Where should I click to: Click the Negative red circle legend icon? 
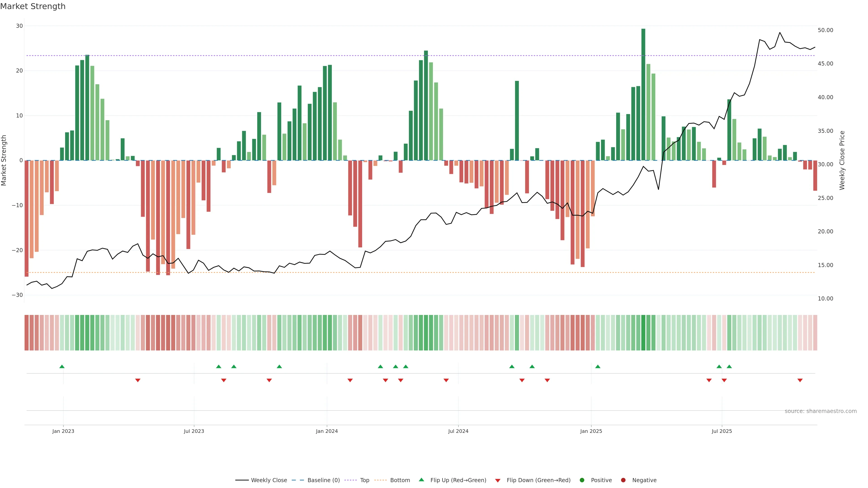[x=623, y=480]
